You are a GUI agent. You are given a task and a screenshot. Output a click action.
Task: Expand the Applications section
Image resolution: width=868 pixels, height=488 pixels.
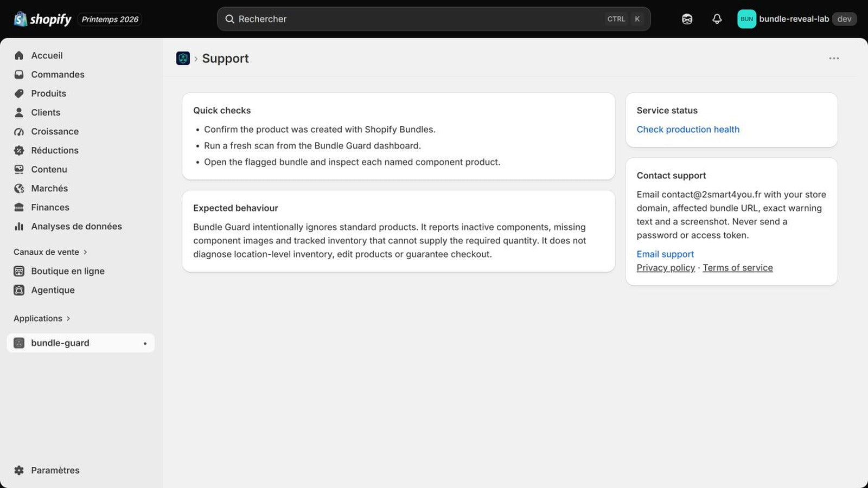coord(42,318)
